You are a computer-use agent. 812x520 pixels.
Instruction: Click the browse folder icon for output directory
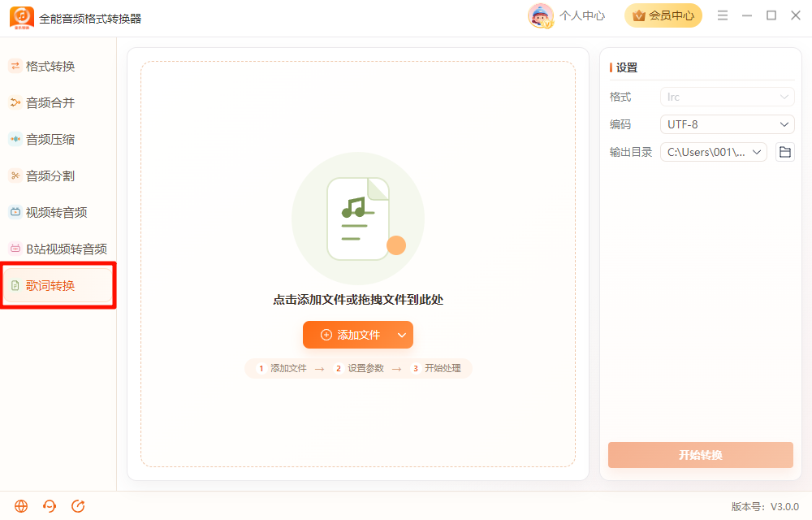point(785,152)
